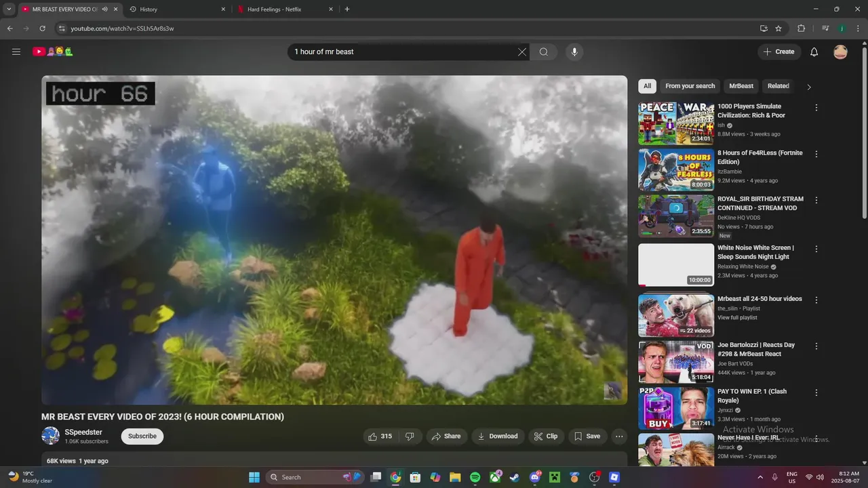Switch to the Hard Feelings - Netflix tab
868x488 pixels.
click(285, 9)
